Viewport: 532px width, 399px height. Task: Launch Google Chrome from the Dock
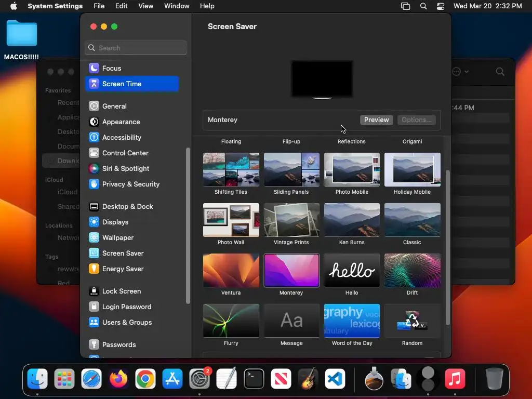pyautogui.click(x=145, y=379)
